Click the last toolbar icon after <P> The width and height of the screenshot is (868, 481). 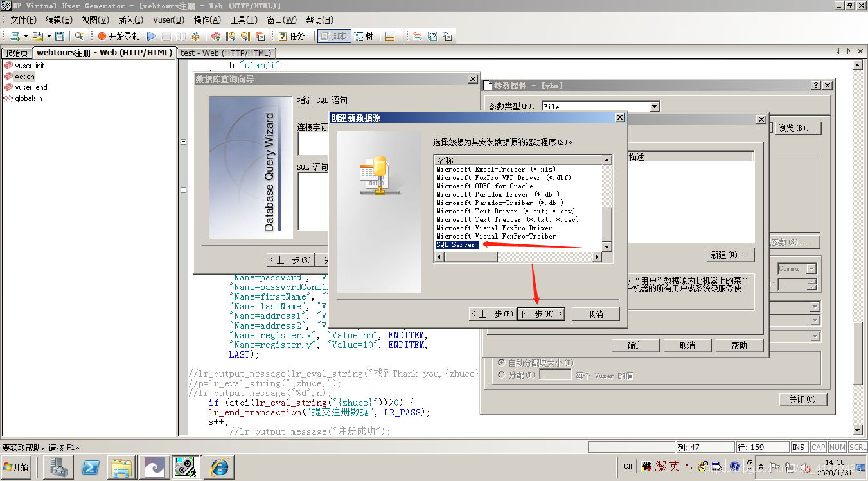click(x=447, y=36)
